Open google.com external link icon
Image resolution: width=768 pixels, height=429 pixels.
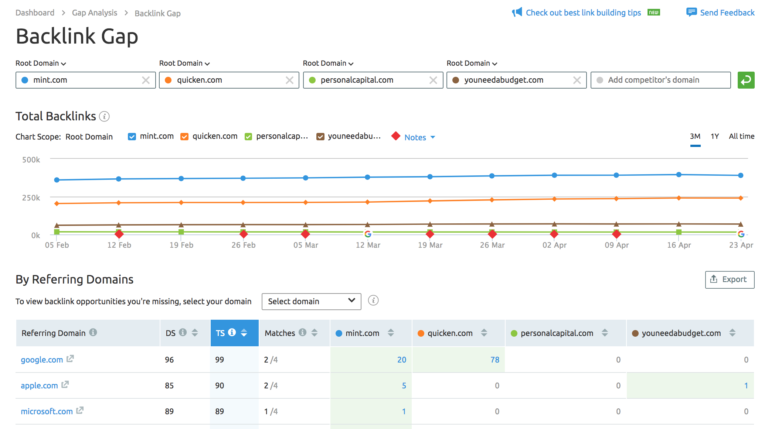point(70,359)
